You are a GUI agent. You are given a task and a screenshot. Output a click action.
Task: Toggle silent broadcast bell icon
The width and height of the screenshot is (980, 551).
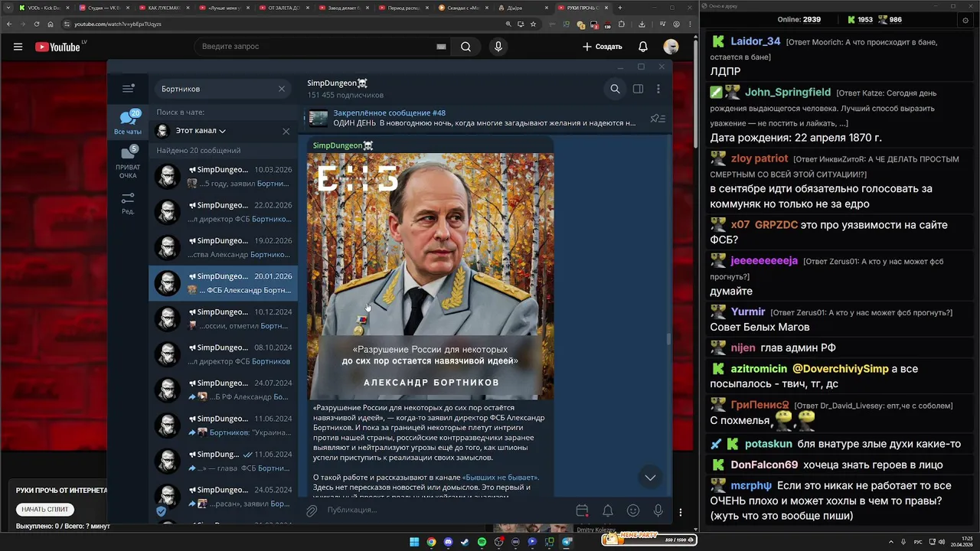click(x=607, y=510)
